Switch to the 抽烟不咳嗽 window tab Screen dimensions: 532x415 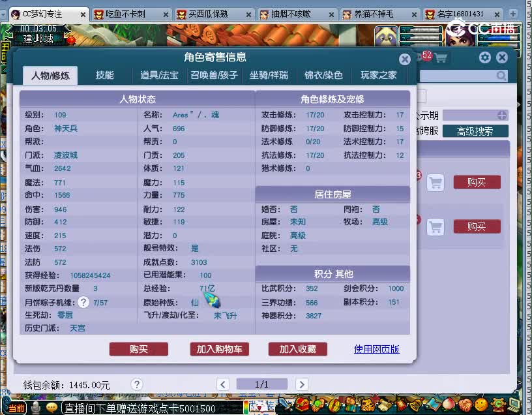click(297, 14)
